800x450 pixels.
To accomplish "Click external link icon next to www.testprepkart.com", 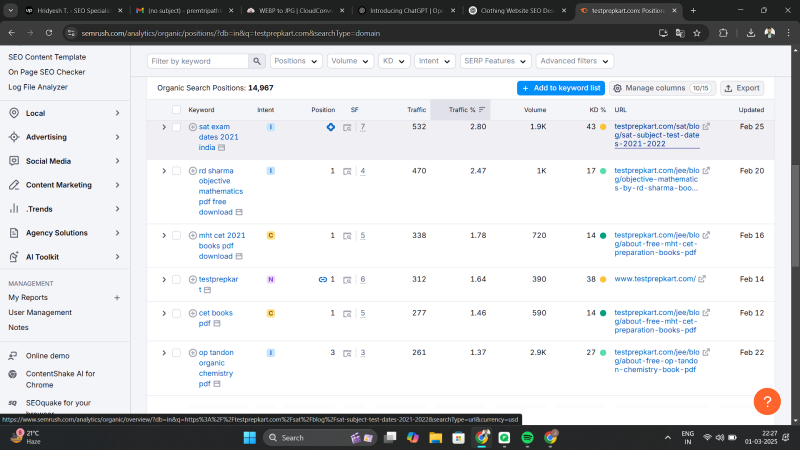I will pos(703,279).
